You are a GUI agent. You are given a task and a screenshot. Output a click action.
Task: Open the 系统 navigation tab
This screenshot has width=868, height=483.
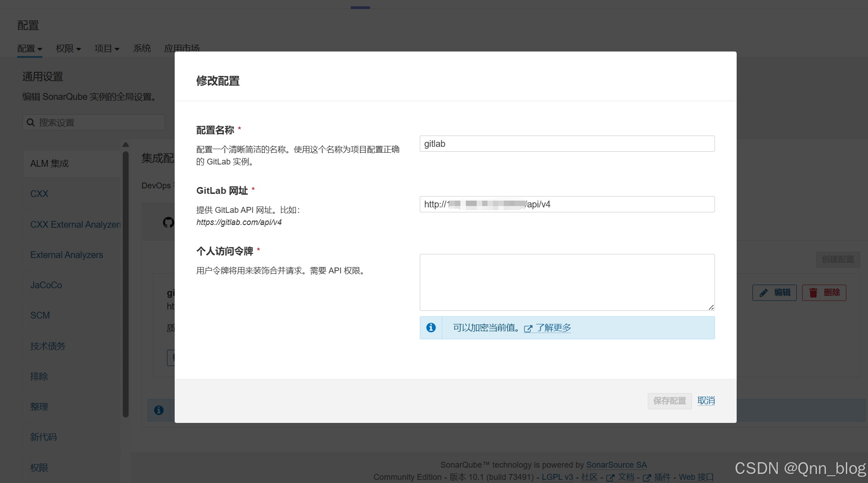[x=142, y=48]
